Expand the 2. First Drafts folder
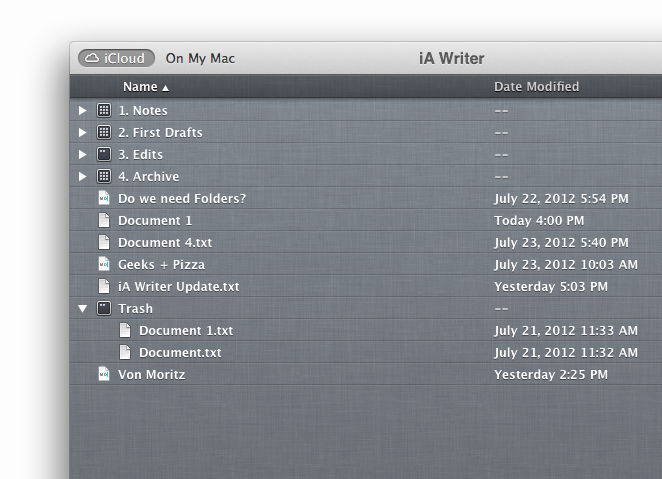The height and width of the screenshot is (479, 662). click(82, 132)
